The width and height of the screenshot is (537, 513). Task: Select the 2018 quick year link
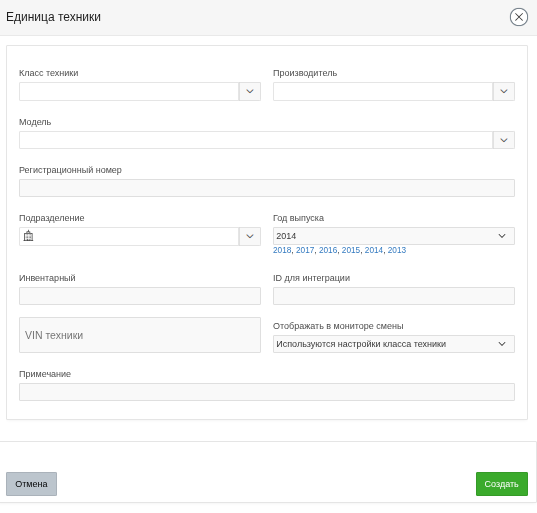(282, 250)
